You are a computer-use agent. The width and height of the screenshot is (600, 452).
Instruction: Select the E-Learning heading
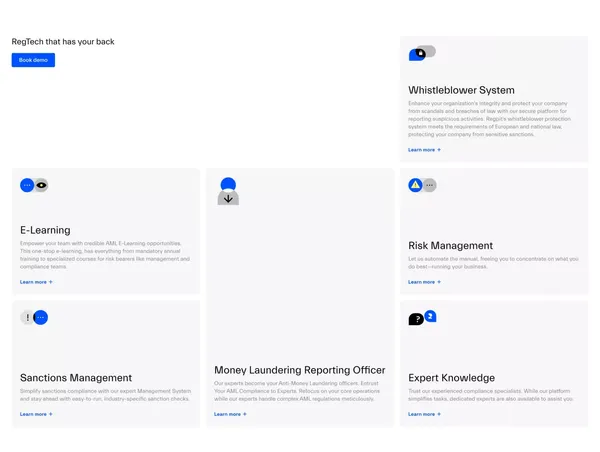click(45, 230)
